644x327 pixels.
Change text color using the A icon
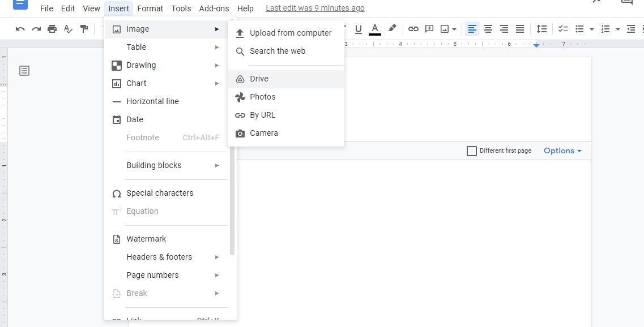[374, 28]
